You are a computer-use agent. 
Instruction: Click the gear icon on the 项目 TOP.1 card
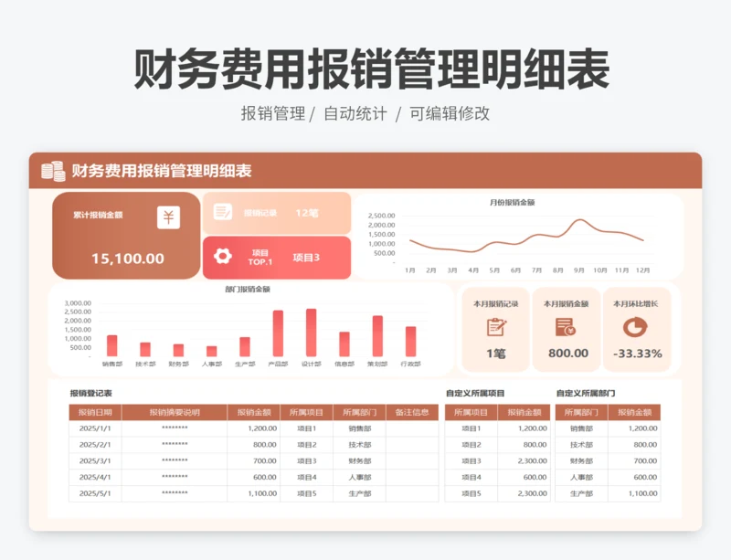pos(223,256)
